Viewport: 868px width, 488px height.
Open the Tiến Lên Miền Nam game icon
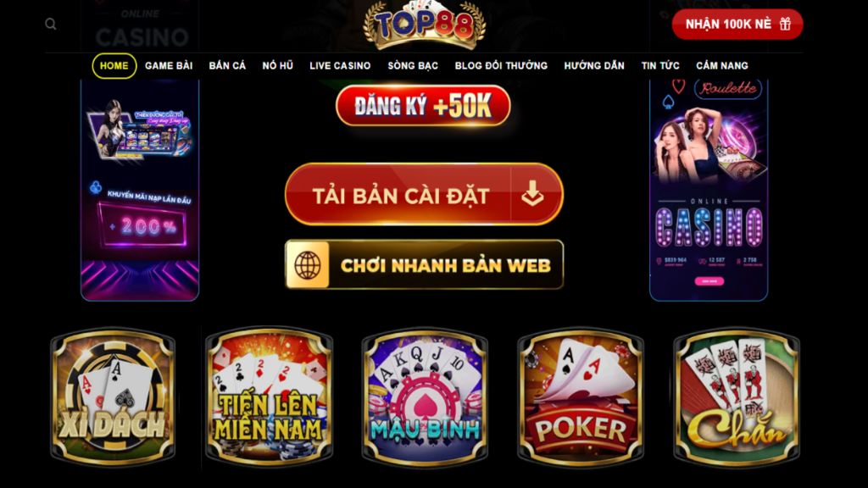269,396
